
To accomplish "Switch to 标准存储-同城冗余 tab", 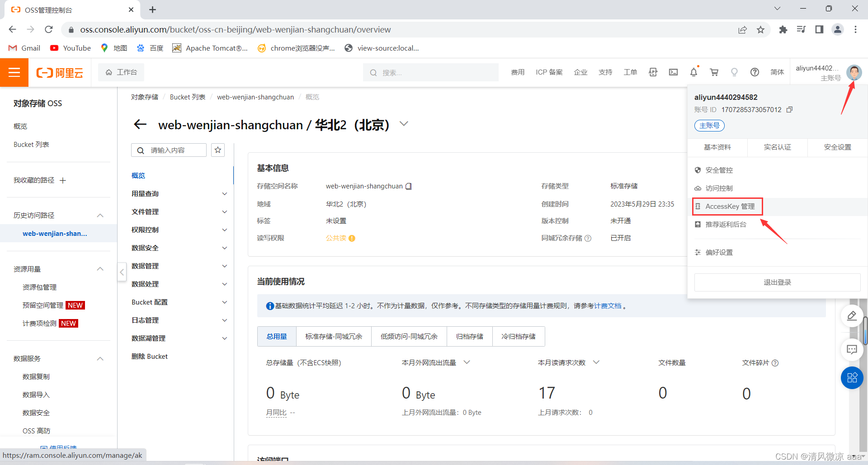I will (x=334, y=336).
